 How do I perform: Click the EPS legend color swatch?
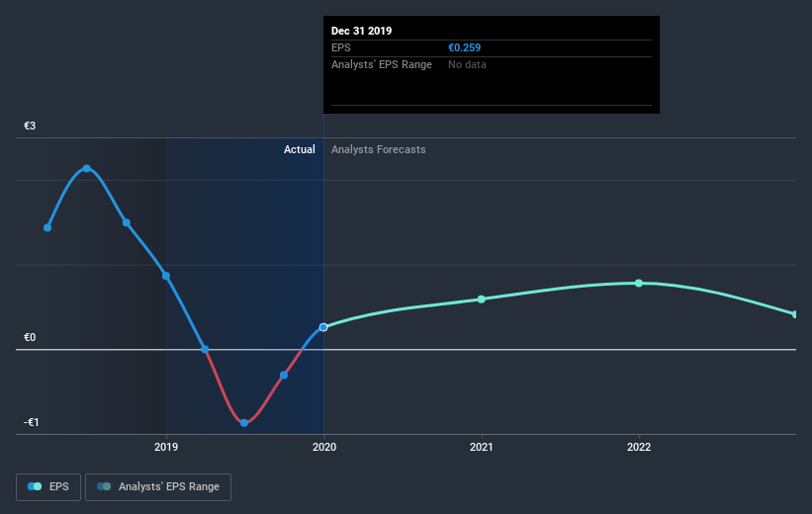click(x=35, y=486)
